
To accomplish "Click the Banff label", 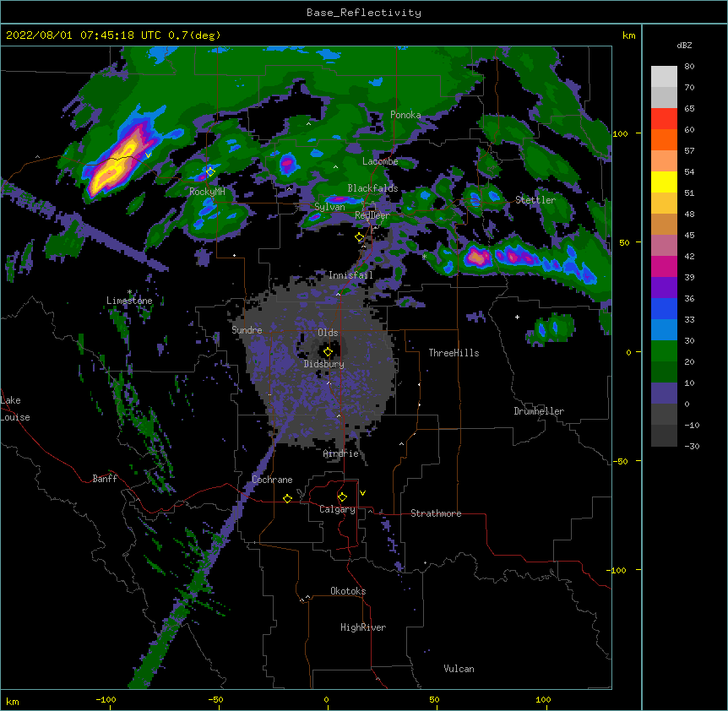I will point(105,479).
